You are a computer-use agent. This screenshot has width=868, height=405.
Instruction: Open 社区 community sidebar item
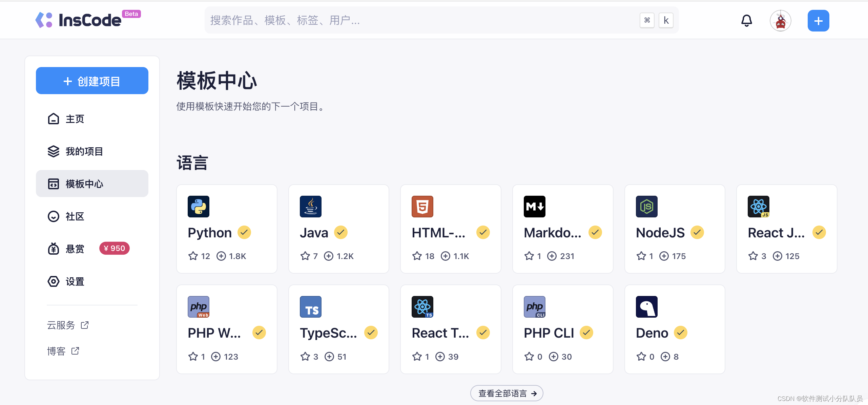click(75, 216)
